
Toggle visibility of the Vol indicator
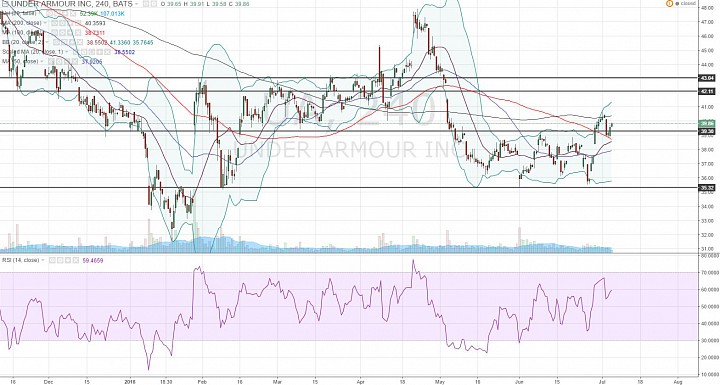[49, 14]
